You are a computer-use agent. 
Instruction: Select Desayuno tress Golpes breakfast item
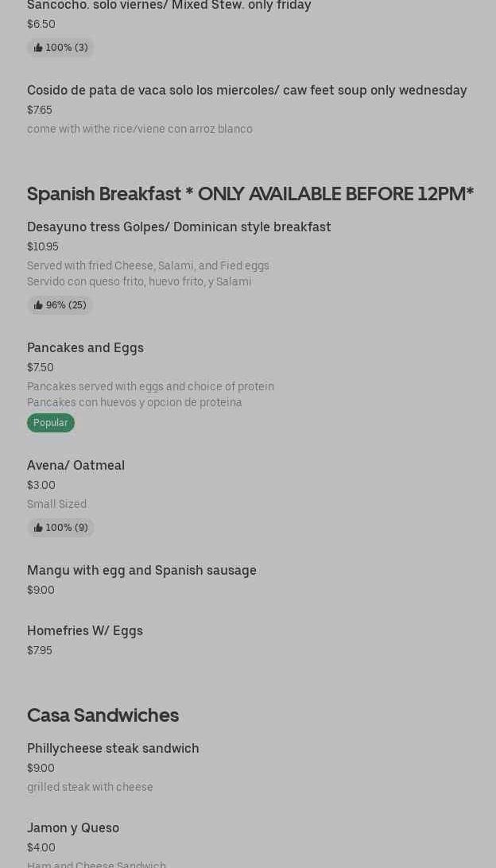pyautogui.click(x=179, y=227)
